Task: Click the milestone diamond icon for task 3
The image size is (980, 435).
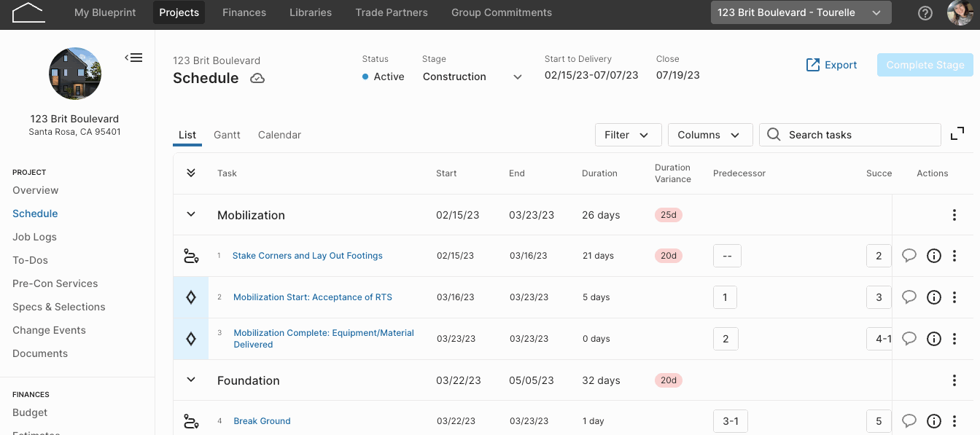Action: (191, 339)
